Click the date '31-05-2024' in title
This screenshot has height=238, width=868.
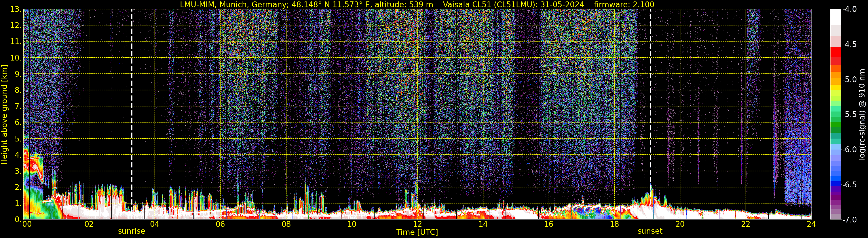tap(562, 4)
